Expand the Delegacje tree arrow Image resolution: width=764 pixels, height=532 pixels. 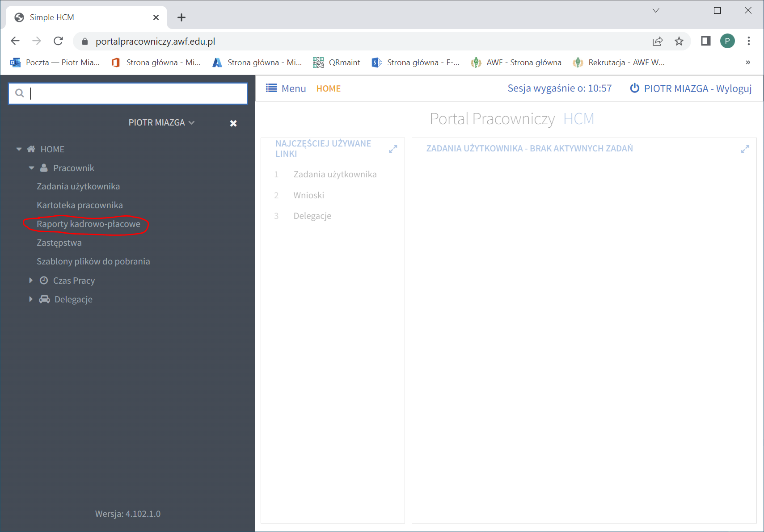pyautogui.click(x=31, y=299)
